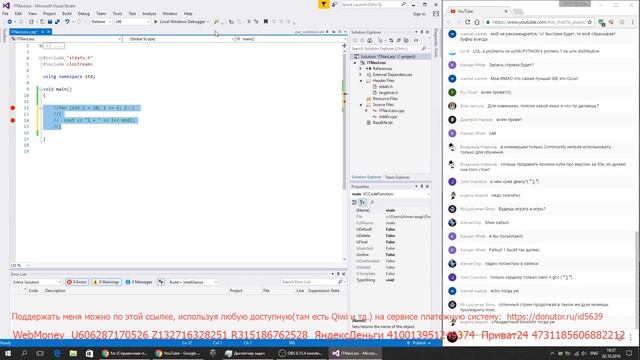This screenshot has width=640, height=360.
Task: Collapse the main() function fold marker
Action: coord(41,89)
